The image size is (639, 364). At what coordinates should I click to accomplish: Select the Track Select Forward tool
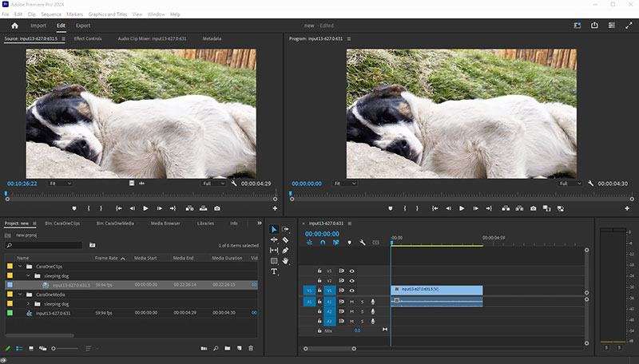tap(285, 229)
